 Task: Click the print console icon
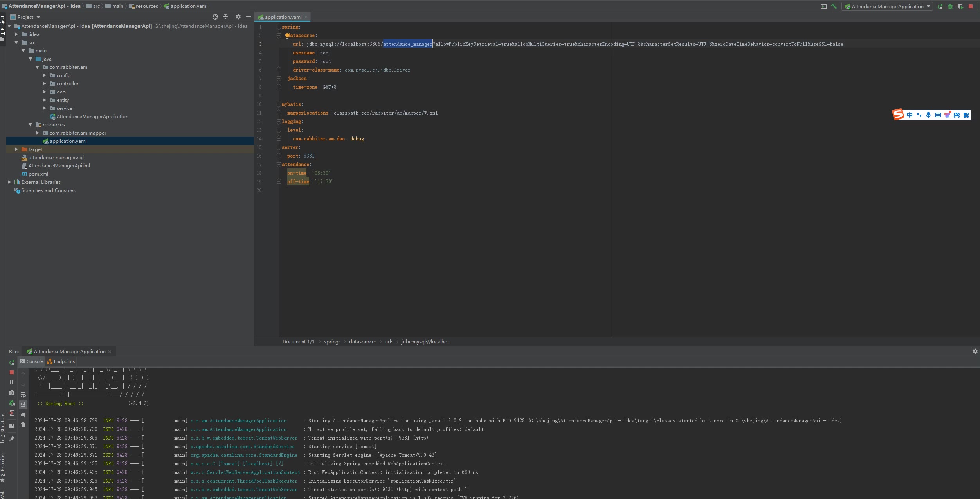23,415
